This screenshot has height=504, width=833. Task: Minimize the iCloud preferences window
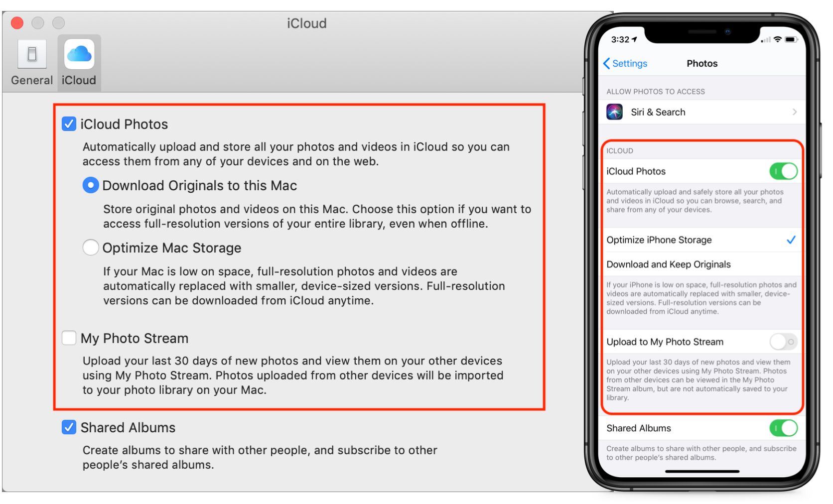pos(38,23)
